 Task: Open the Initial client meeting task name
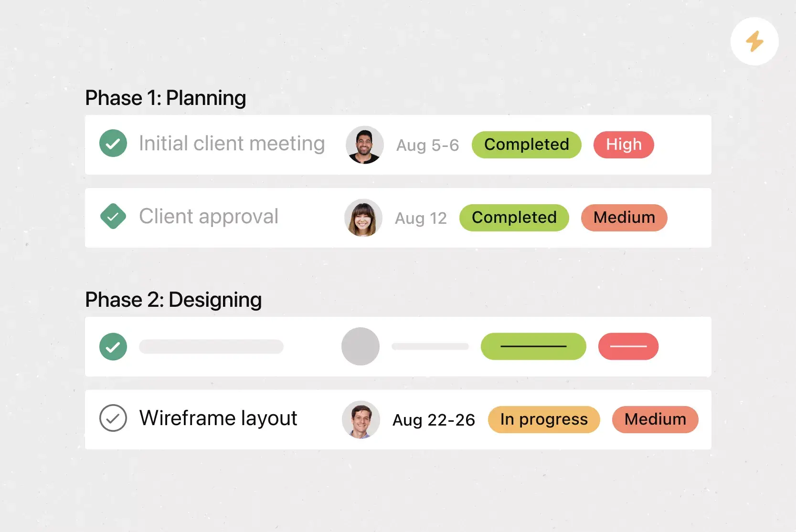pos(232,144)
